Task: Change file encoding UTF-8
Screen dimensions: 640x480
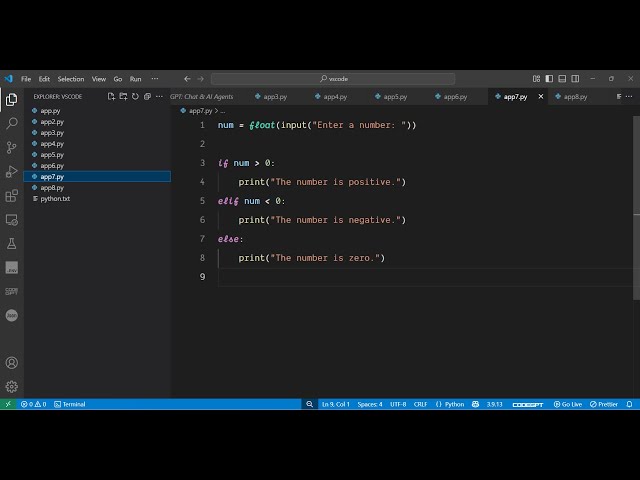Action: pos(398,404)
